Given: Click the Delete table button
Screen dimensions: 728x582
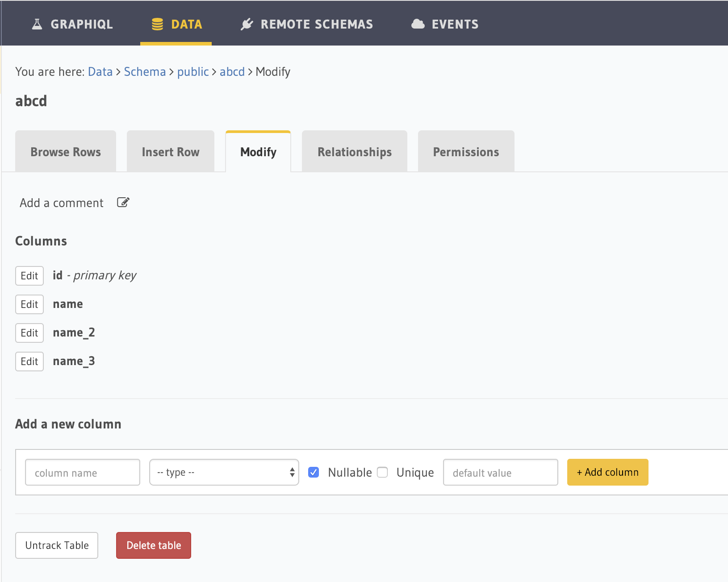Looking at the screenshot, I should click(153, 545).
